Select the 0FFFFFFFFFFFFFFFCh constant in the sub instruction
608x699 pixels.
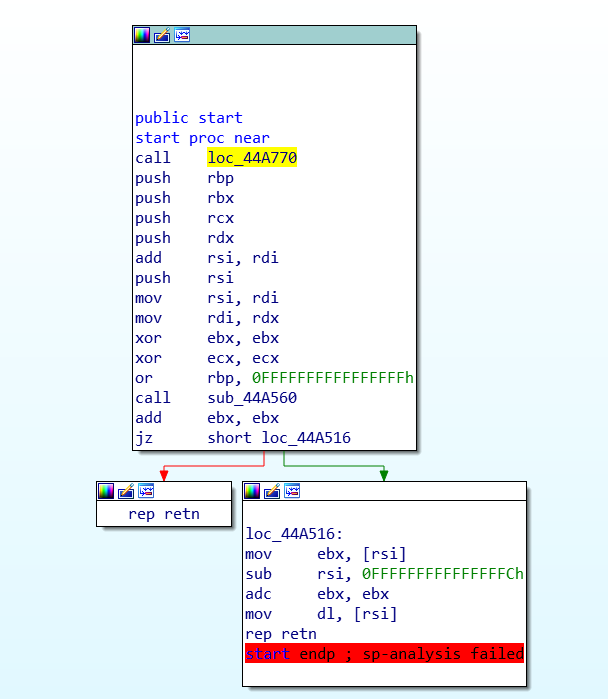tap(443, 574)
